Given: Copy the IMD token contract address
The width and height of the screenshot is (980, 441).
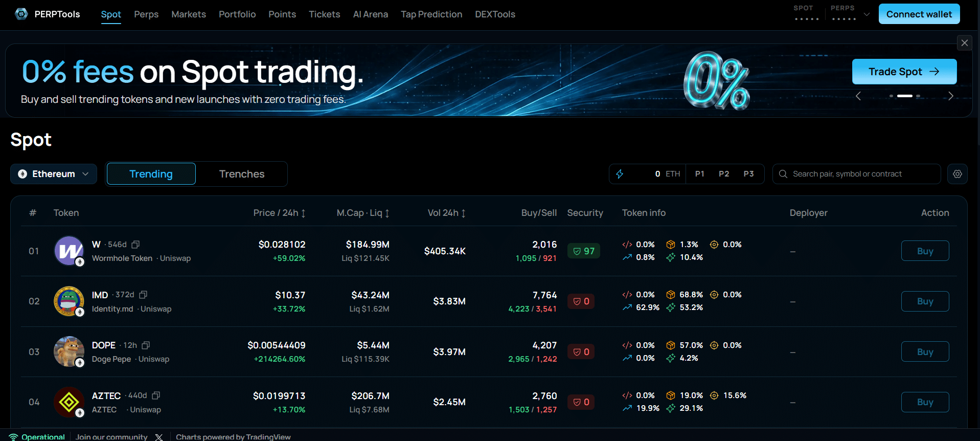Looking at the screenshot, I should 143,295.
